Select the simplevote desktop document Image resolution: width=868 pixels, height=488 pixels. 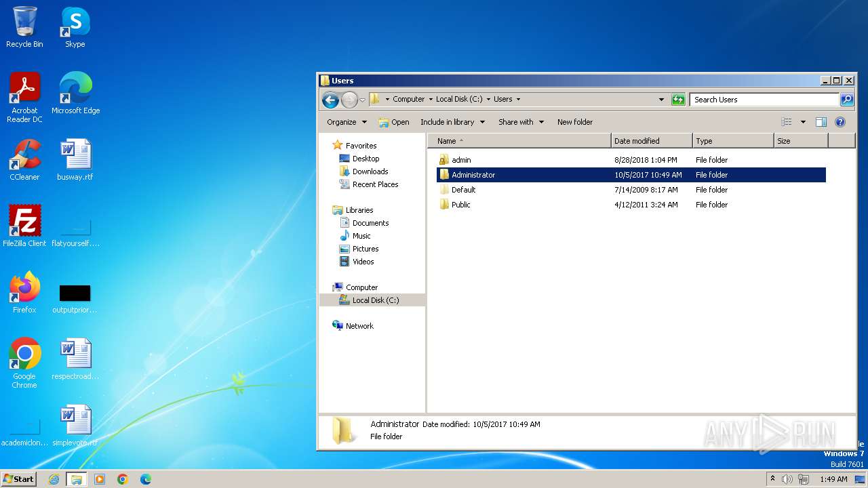coord(75,426)
